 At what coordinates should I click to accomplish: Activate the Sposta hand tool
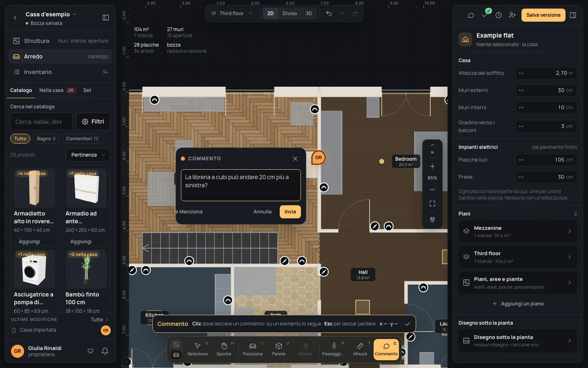[224, 349]
